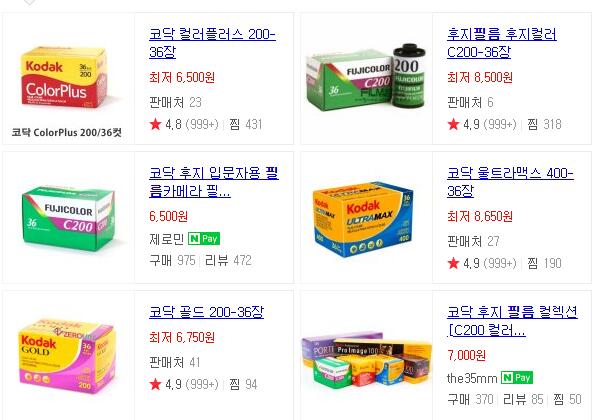Open the 코닥 울트라맥스 400-36장 link
The image size is (594, 420).
(510, 182)
